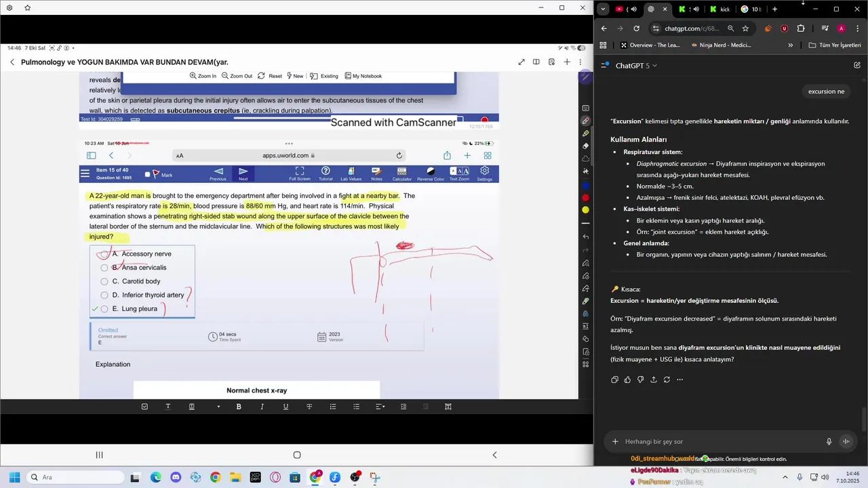Open UWorld Settings gear
Image resolution: width=868 pixels, height=488 pixels.
[x=485, y=174]
